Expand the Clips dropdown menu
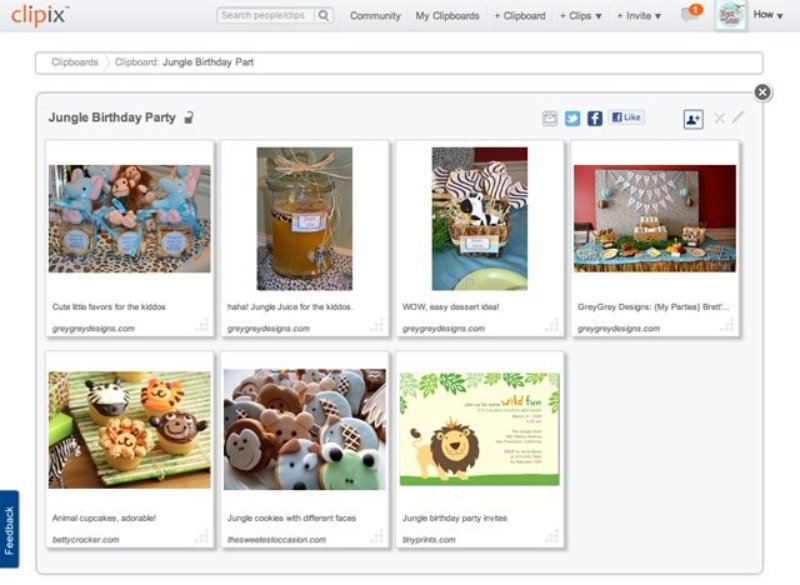The width and height of the screenshot is (800, 585). tap(581, 16)
